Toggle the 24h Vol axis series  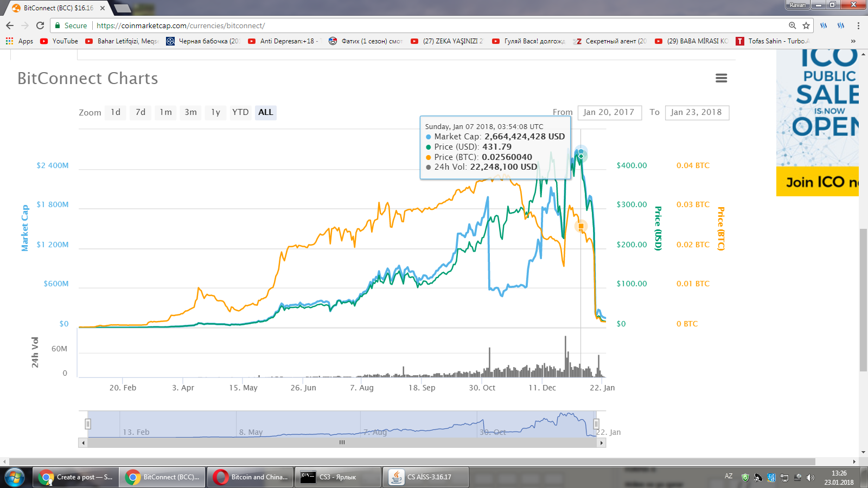tap(35, 352)
